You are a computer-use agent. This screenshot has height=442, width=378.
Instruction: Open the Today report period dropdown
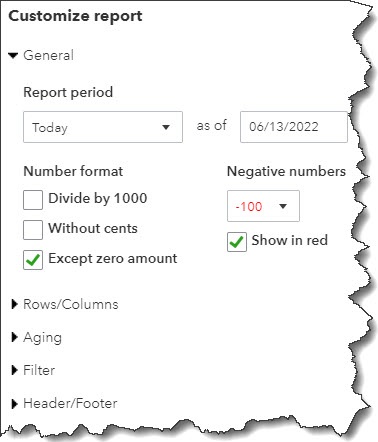click(103, 127)
